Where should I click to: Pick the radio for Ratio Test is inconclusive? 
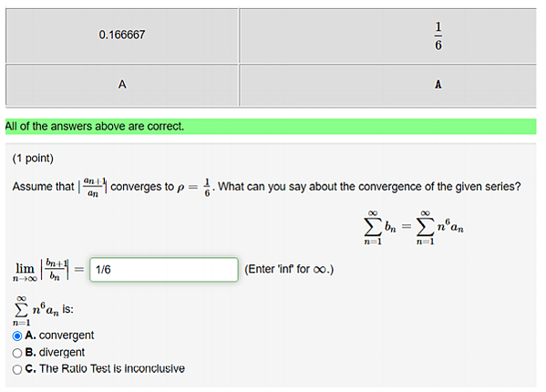click(x=17, y=369)
